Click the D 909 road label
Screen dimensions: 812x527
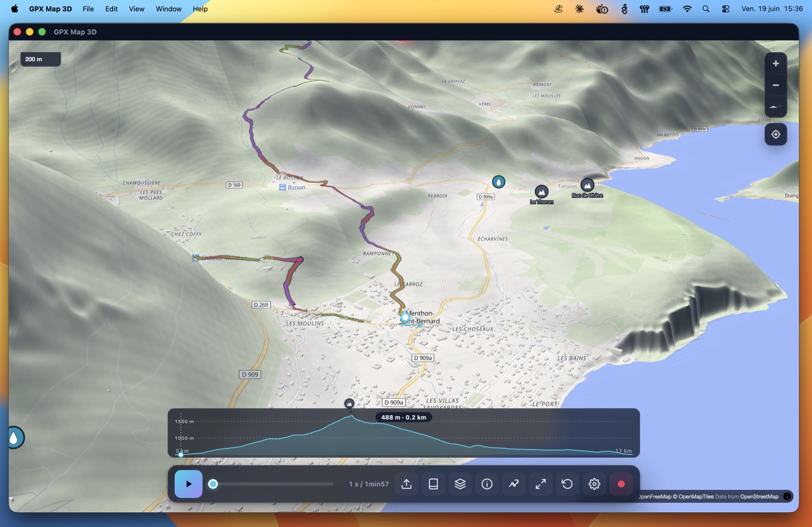pos(250,374)
